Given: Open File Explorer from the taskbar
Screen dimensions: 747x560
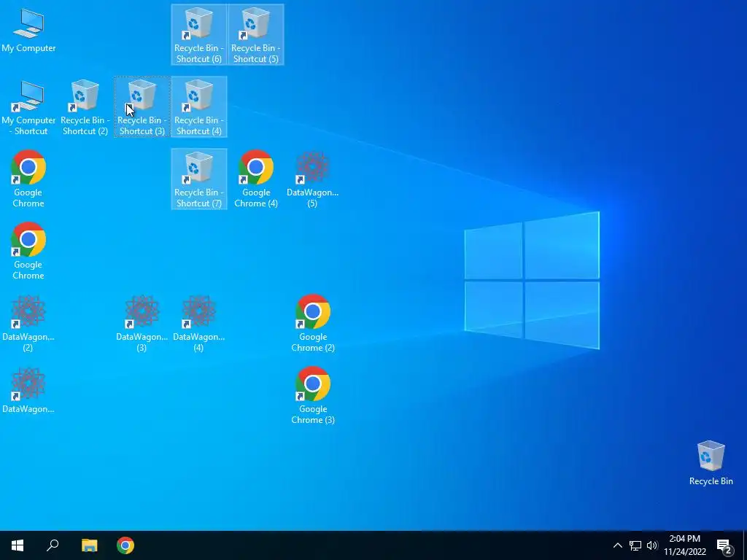Looking at the screenshot, I should point(89,545).
